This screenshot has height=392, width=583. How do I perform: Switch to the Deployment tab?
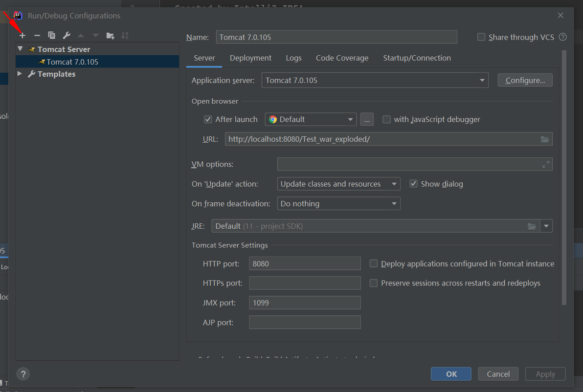tap(250, 58)
